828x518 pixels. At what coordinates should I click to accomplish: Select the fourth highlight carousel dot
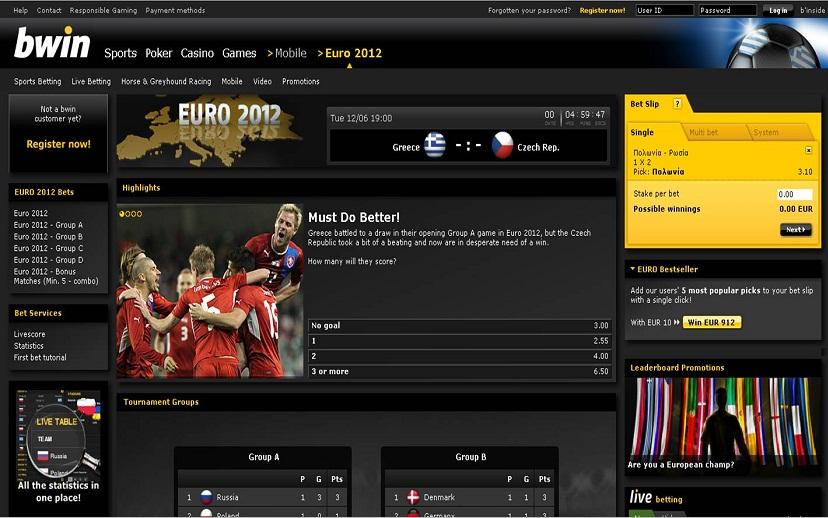point(139,214)
